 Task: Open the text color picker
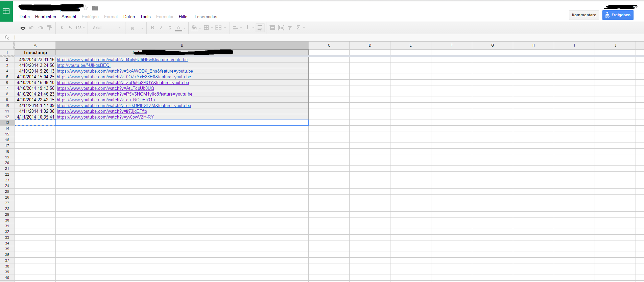tap(180, 28)
